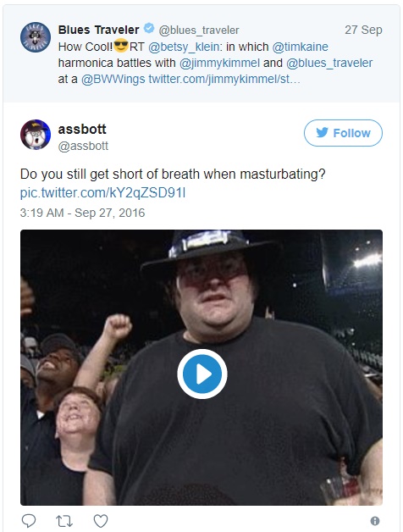This screenshot has height=532, width=403.
Task: Click the Blues Traveler profile avatar
Action: coord(36,37)
